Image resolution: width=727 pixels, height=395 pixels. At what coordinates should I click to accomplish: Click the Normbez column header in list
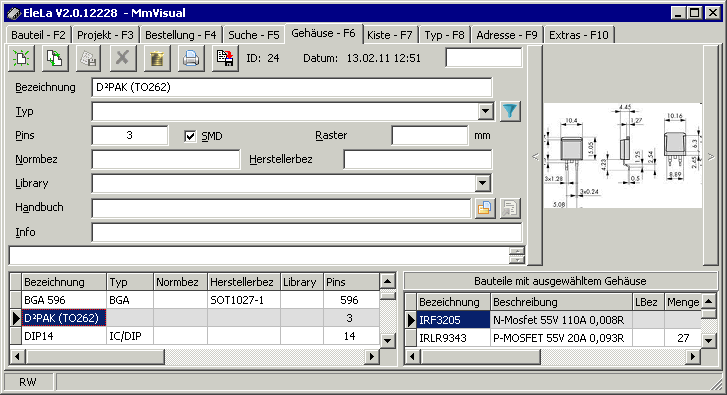click(x=180, y=282)
